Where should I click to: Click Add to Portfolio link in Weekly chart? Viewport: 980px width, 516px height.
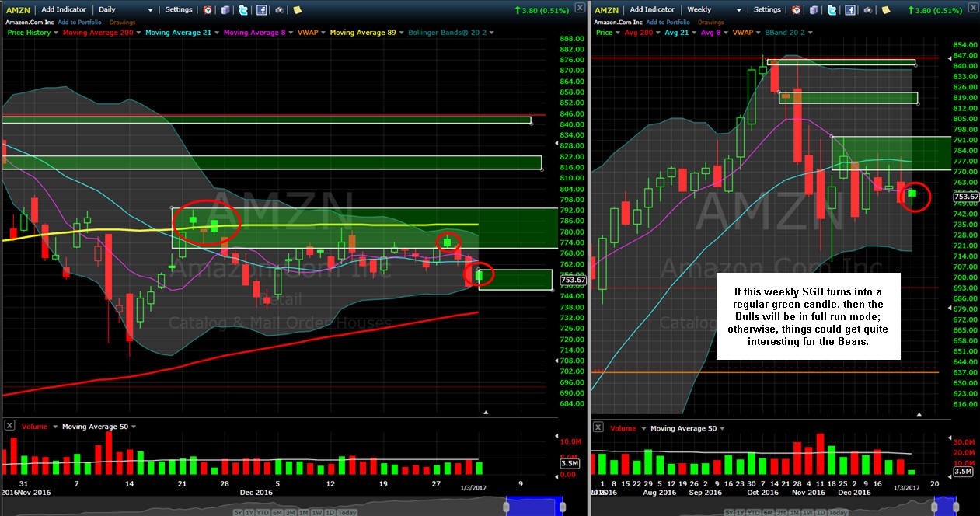[668, 23]
